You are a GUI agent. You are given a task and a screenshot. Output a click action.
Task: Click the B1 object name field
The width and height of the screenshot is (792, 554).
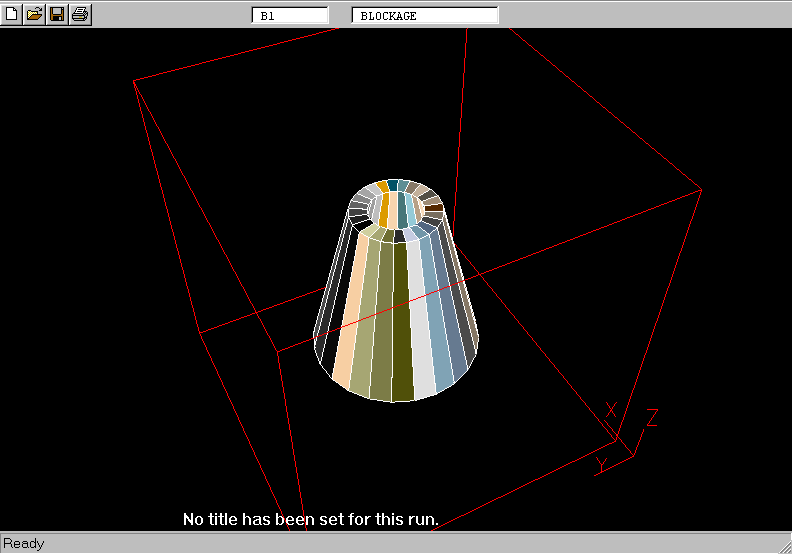(290, 16)
